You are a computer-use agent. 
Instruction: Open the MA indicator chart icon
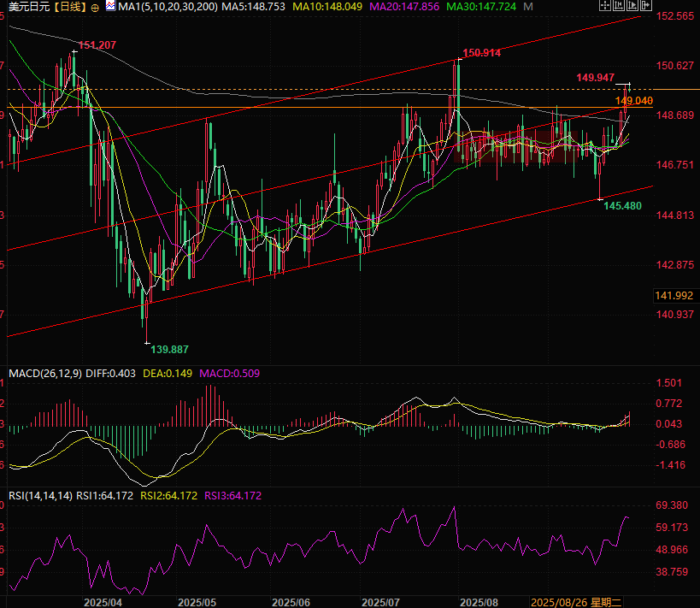click(x=110, y=6)
